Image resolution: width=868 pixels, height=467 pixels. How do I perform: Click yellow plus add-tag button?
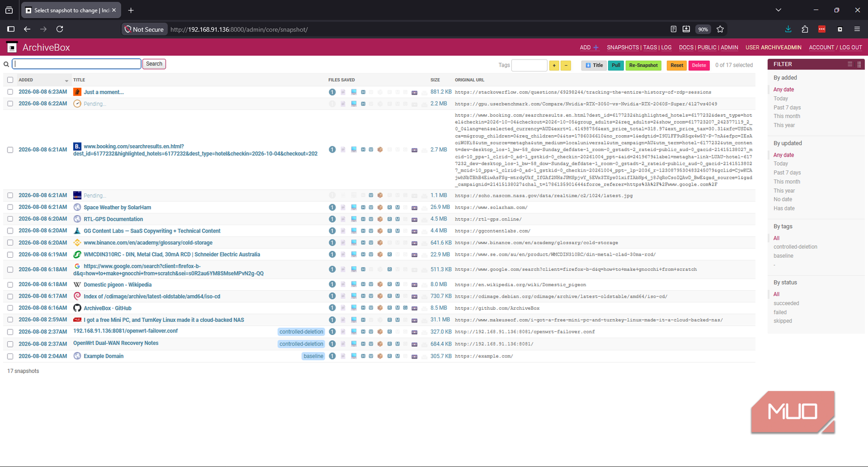coord(554,65)
